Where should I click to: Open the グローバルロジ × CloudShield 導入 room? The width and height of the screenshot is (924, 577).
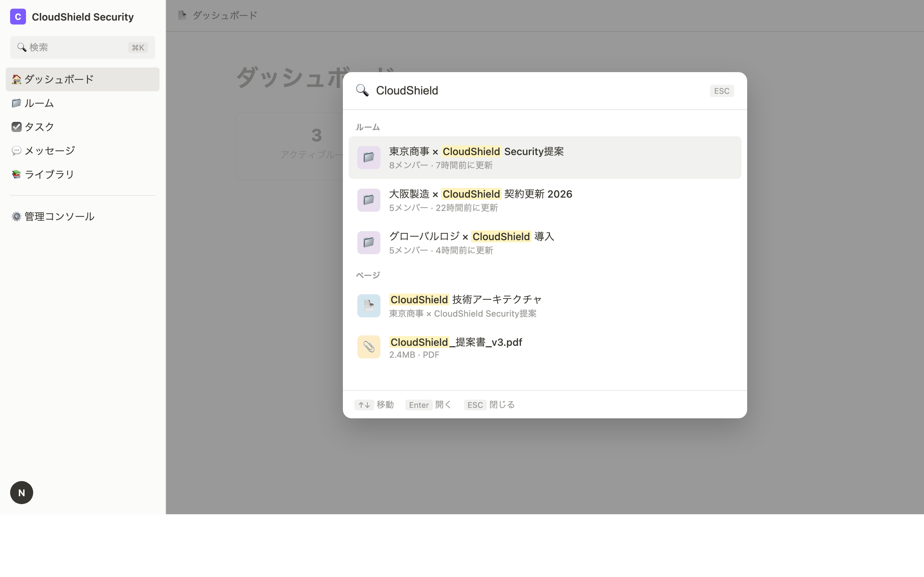click(x=471, y=243)
